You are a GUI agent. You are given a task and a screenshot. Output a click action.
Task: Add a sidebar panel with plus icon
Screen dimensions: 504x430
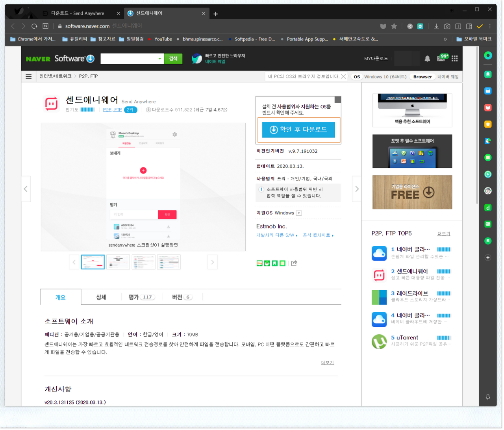[x=488, y=258]
